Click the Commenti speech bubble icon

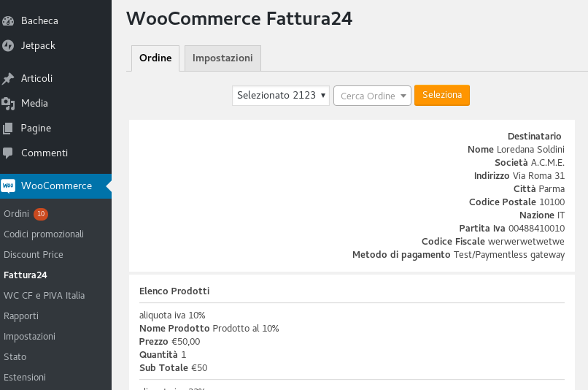(x=8, y=153)
